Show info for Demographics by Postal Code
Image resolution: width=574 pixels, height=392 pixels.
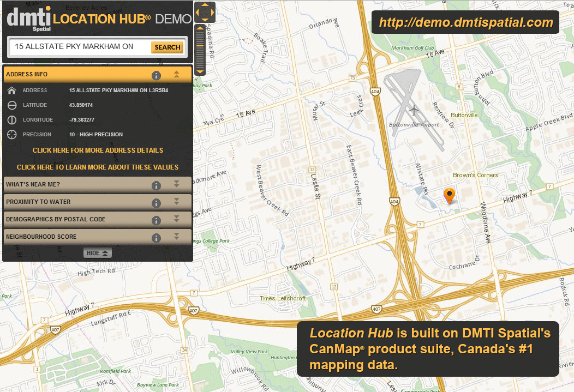pyautogui.click(x=156, y=220)
